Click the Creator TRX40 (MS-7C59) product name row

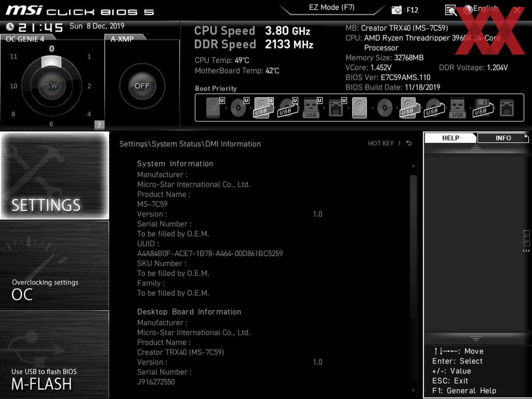[x=180, y=352]
